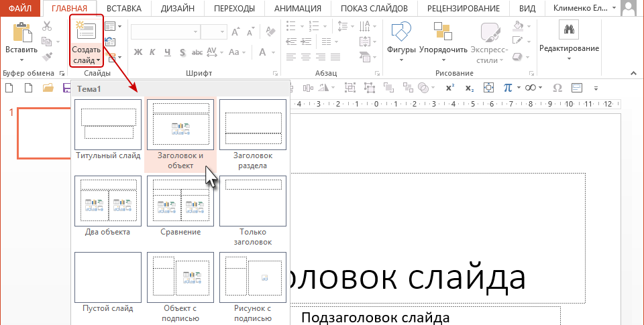Viewport: 644px width, 325px height.
Task: Toggle Bold Ж formatting
Action: pyautogui.click(x=138, y=52)
